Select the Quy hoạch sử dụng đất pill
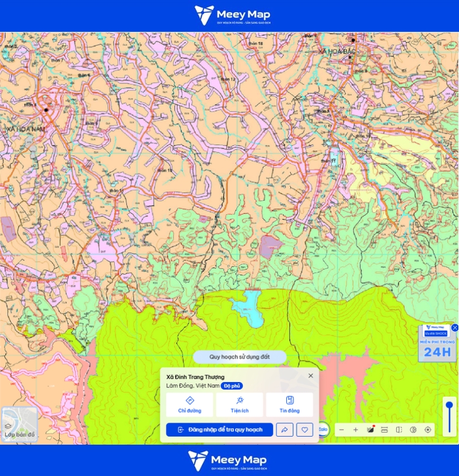The image size is (459, 476). coord(240,357)
